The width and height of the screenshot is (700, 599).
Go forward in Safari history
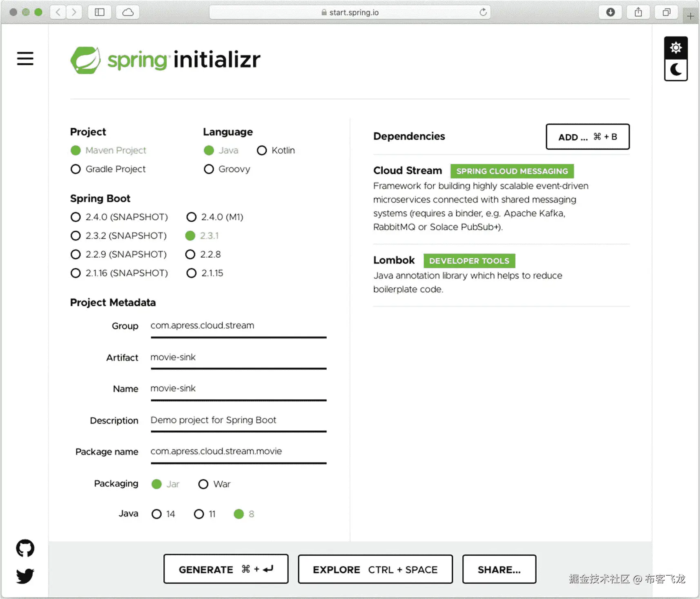click(x=74, y=12)
